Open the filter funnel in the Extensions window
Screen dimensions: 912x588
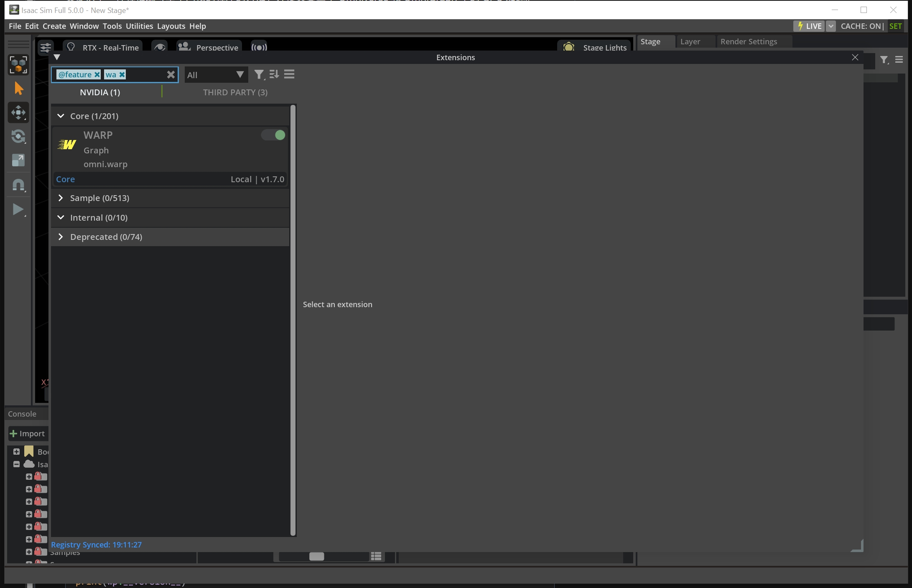pos(259,74)
